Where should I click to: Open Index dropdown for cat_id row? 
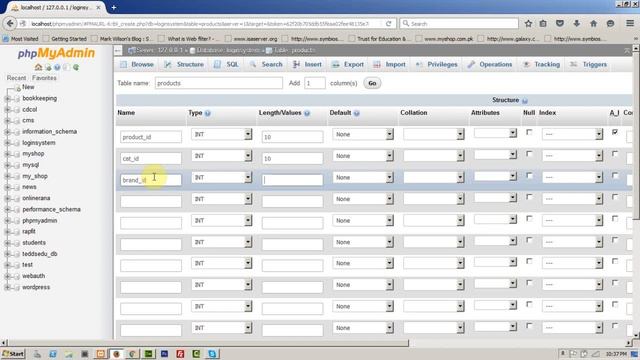coord(572,156)
